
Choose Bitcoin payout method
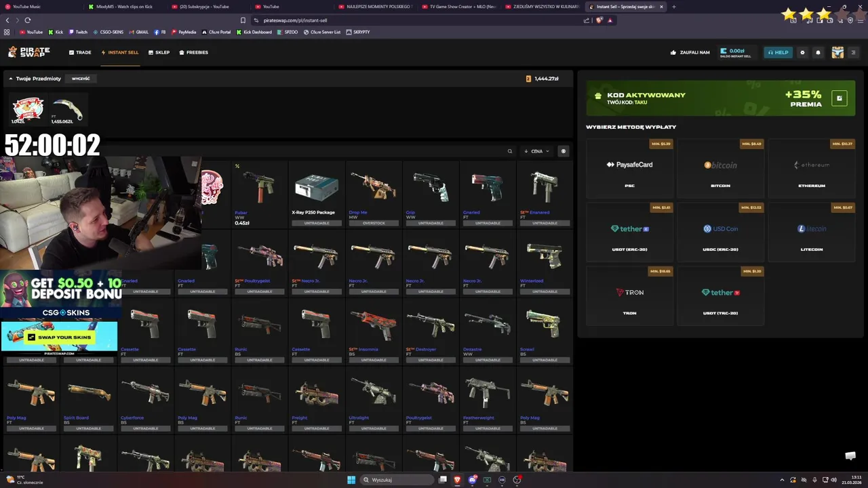coord(720,168)
